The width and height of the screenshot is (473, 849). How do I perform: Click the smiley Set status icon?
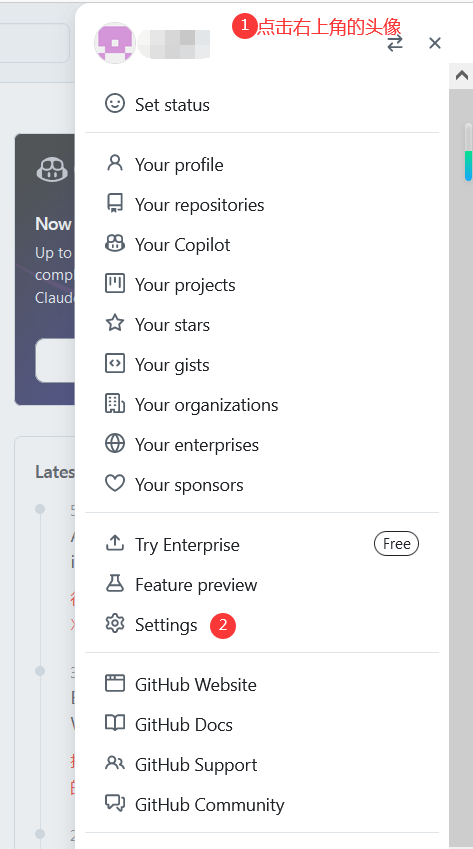115,103
